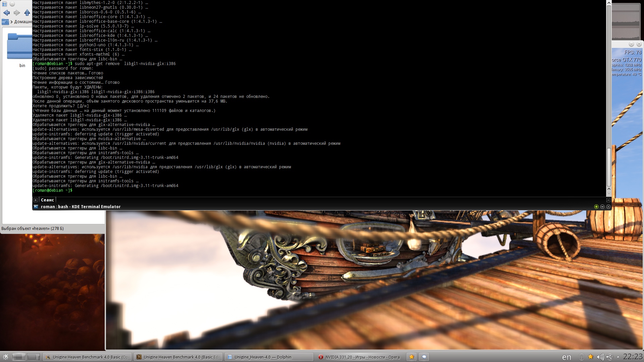644x362 pixels.
Task: Click the green circular plus in terminal title bar
Action: 596,207
